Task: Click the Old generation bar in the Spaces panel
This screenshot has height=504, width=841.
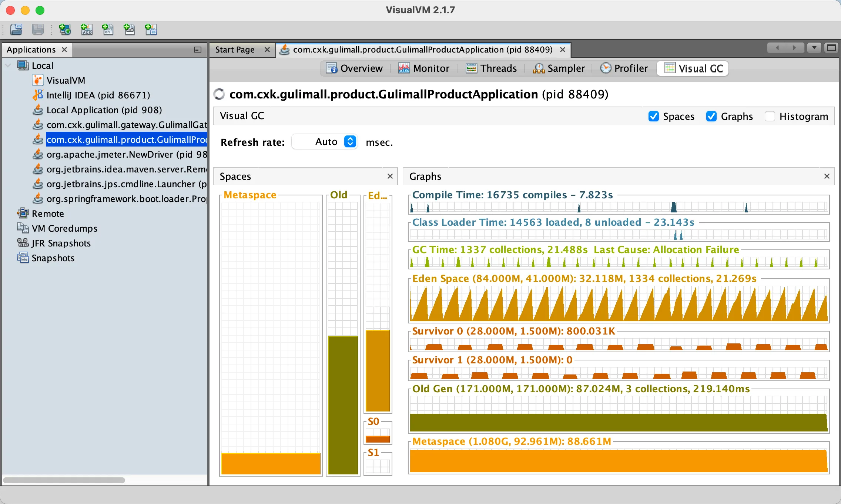Action: (343, 405)
